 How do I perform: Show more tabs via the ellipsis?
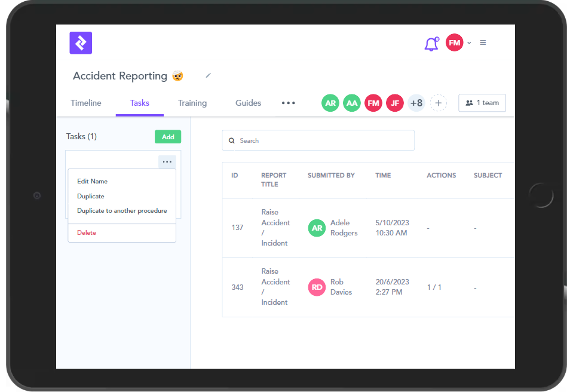point(289,103)
